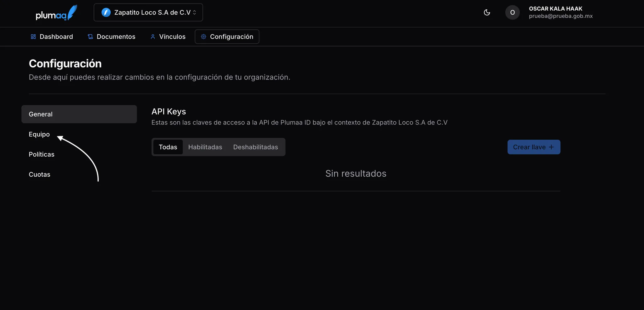The height and width of the screenshot is (310, 644).
Task: Click the Configuración gear icon
Action: click(203, 37)
